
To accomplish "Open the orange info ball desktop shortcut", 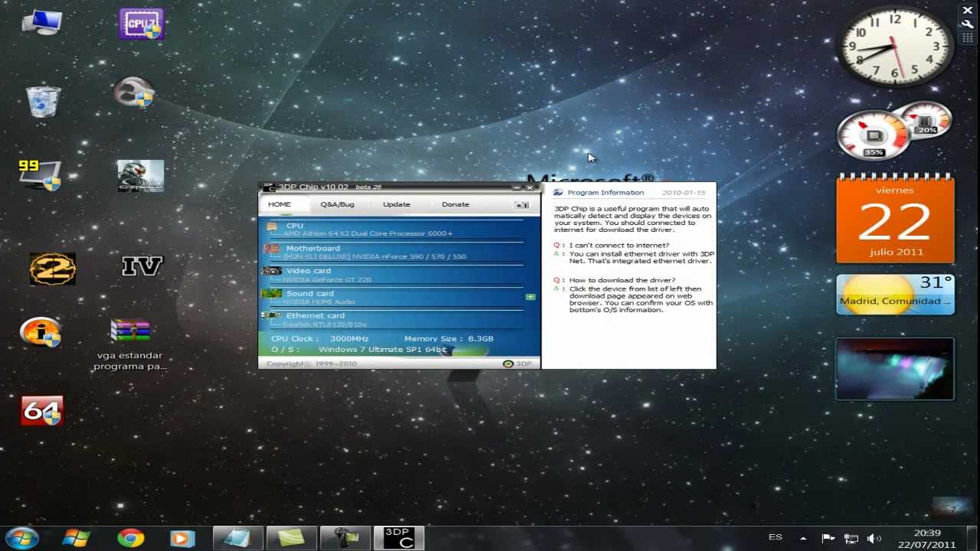I will [41, 331].
